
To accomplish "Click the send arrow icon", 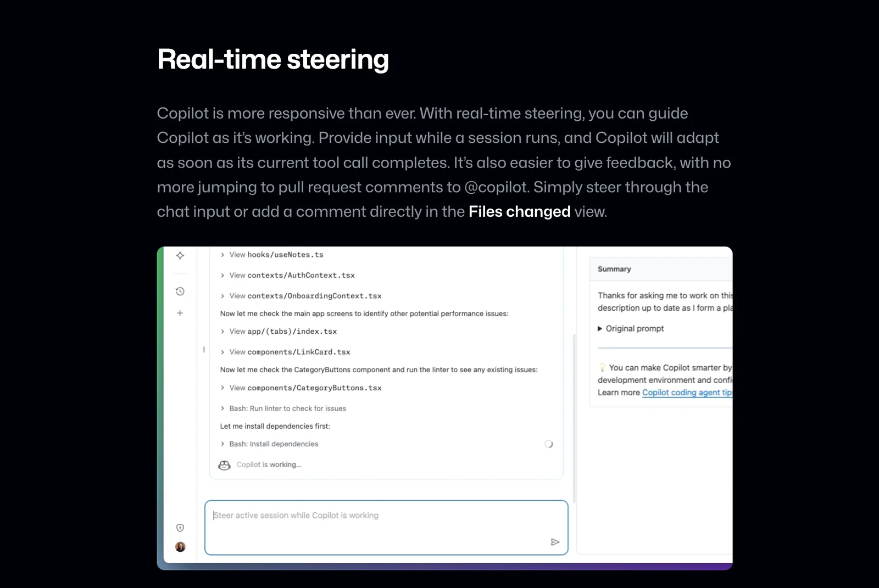I will [555, 542].
